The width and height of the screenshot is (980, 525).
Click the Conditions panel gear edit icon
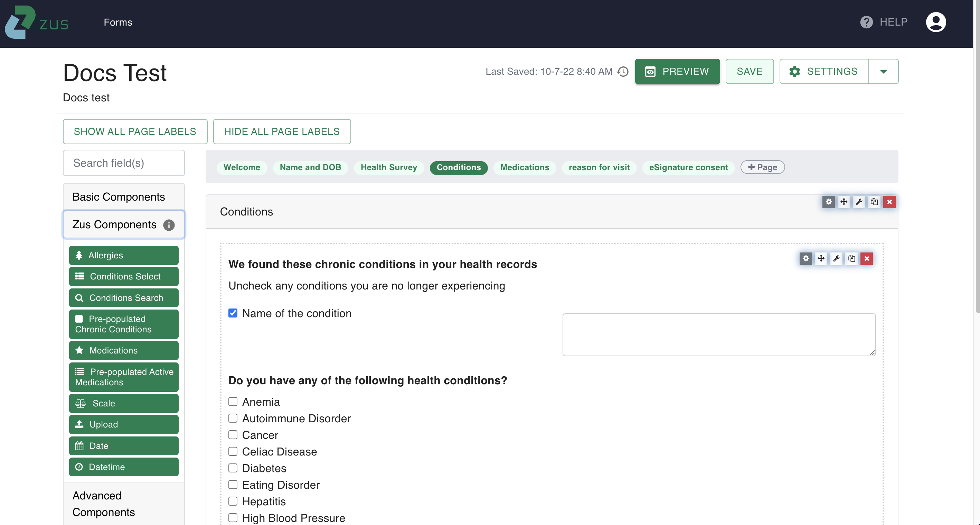pyautogui.click(x=828, y=202)
